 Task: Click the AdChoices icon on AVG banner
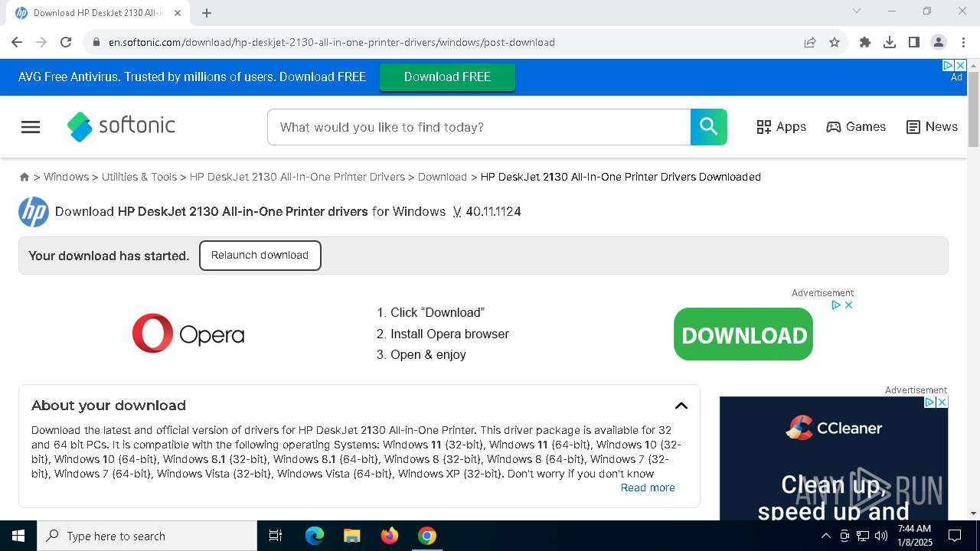click(948, 65)
